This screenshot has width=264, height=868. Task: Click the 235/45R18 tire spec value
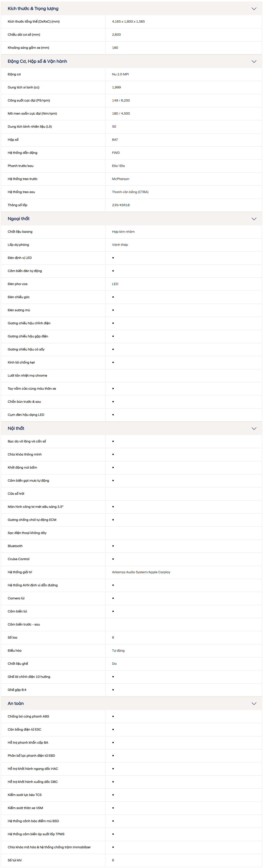pos(121,205)
